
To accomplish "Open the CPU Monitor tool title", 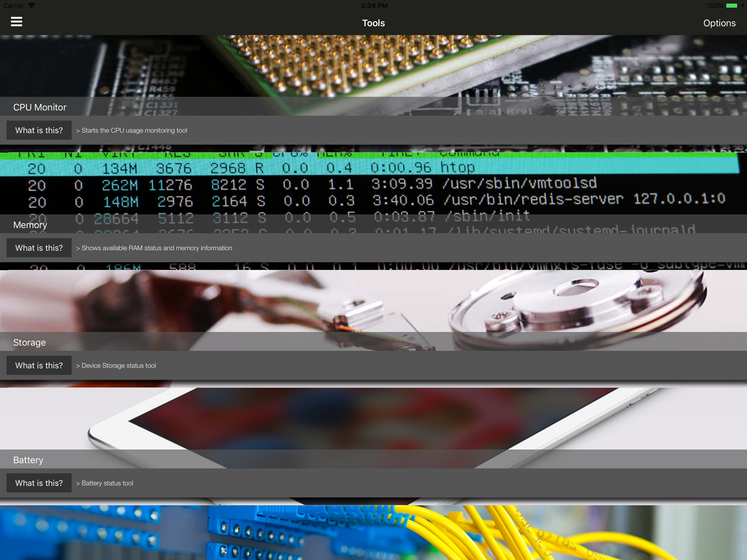I will tap(40, 107).
